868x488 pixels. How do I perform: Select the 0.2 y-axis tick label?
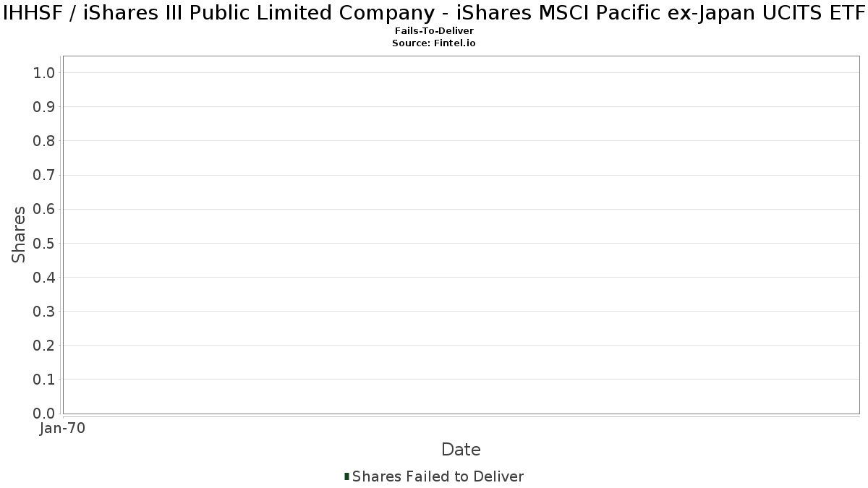point(44,346)
